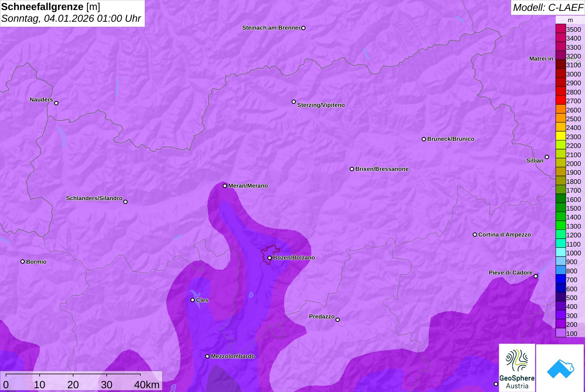
Task: Click the Bormio location marker dot
Action: point(23,262)
